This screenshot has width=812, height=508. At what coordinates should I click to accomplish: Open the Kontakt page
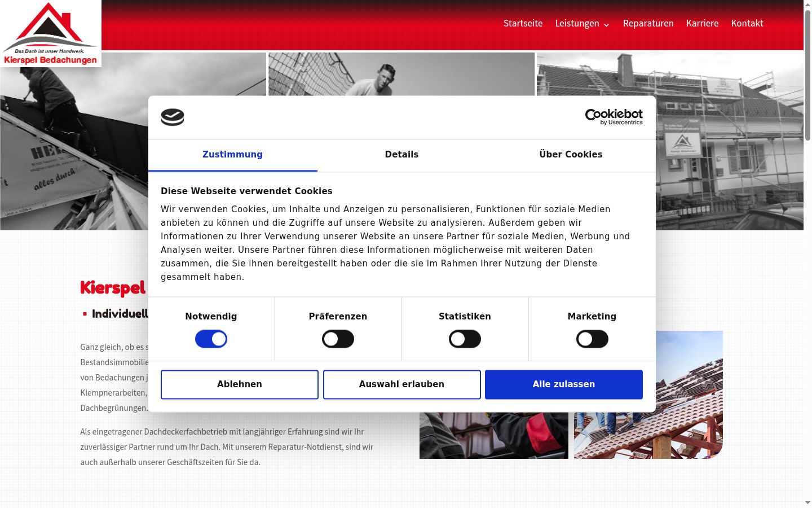point(747,24)
